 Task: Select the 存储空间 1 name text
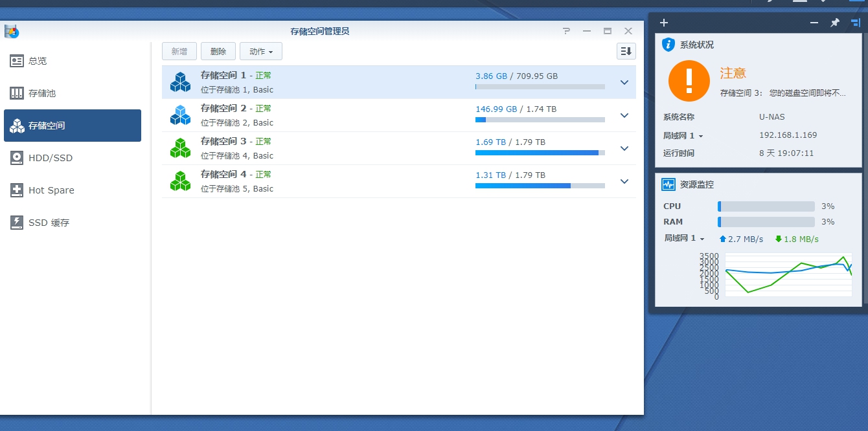click(x=223, y=75)
